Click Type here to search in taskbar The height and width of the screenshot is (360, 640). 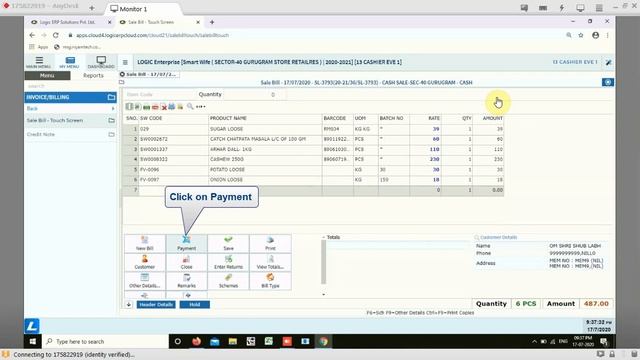tap(107, 342)
